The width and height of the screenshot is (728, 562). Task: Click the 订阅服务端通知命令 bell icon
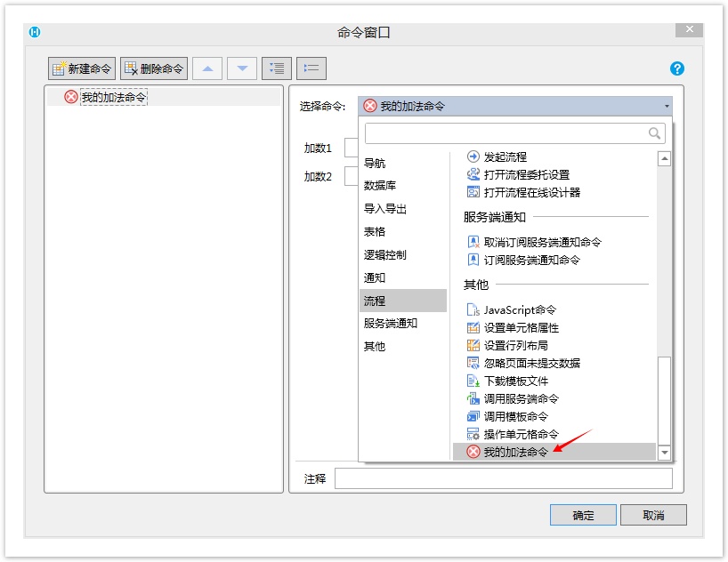click(473, 260)
